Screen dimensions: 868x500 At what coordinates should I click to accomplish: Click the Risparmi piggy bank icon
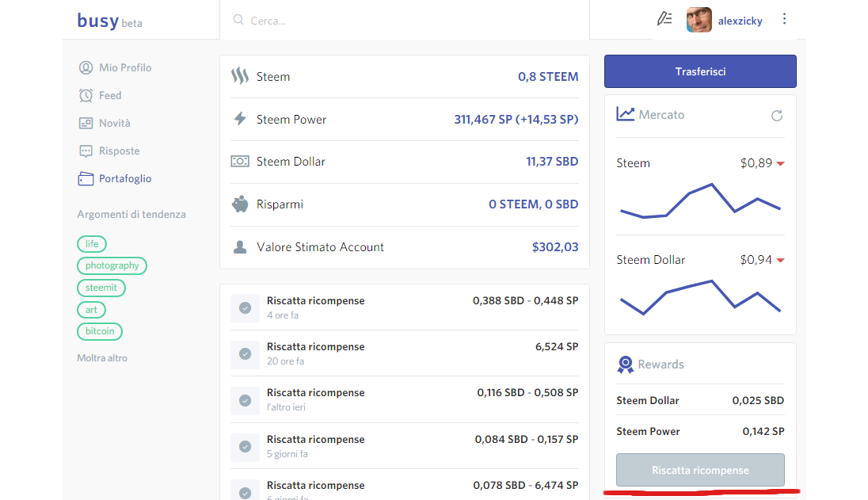tap(240, 204)
